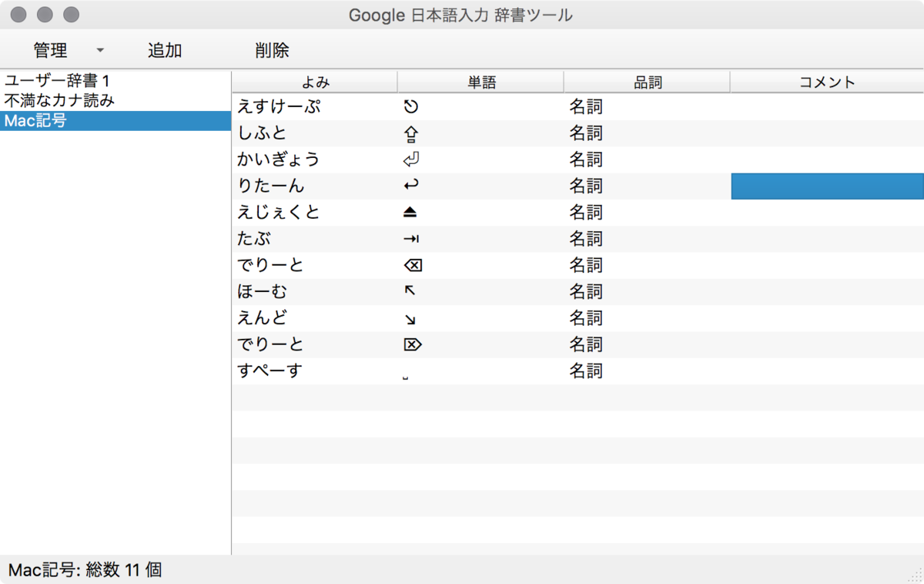
Task: Click the eject symbol in えじぇくと row
Action: pos(410,213)
